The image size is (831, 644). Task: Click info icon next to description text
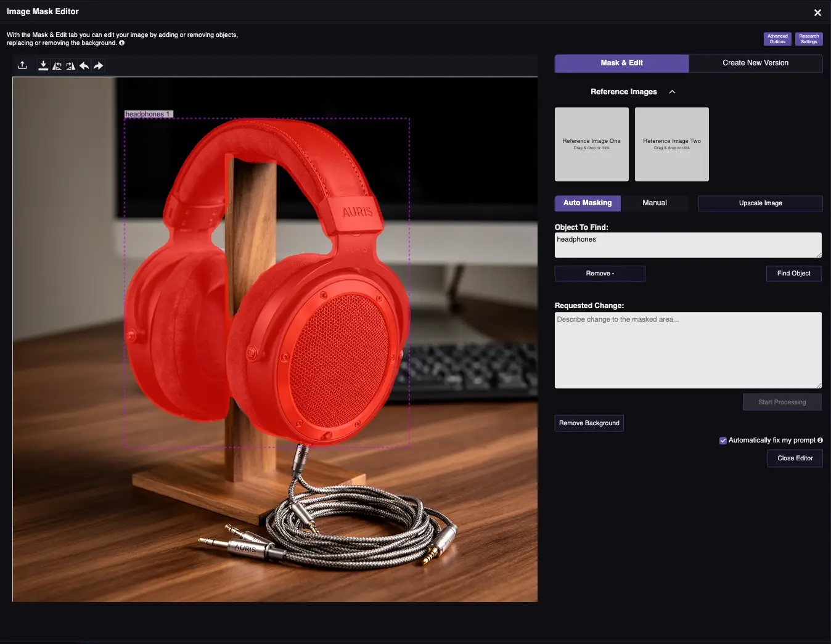pos(121,43)
